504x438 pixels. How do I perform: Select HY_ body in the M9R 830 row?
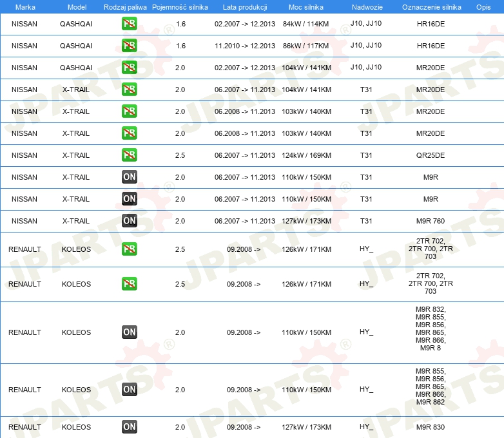point(366,426)
